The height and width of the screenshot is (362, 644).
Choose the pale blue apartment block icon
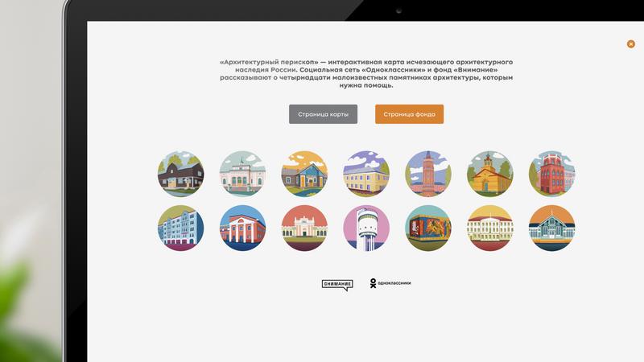[180, 228]
